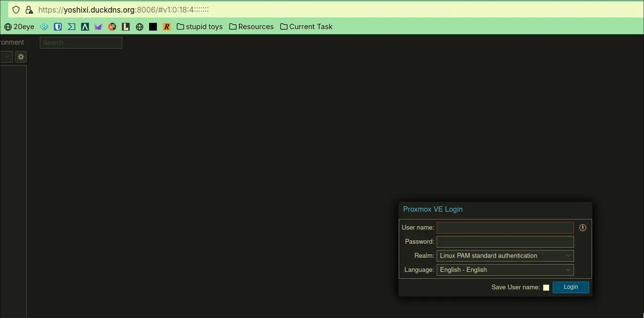Image resolution: width=644 pixels, height=318 pixels.
Task: Open the Current Task bookmark folder
Action: tap(306, 27)
